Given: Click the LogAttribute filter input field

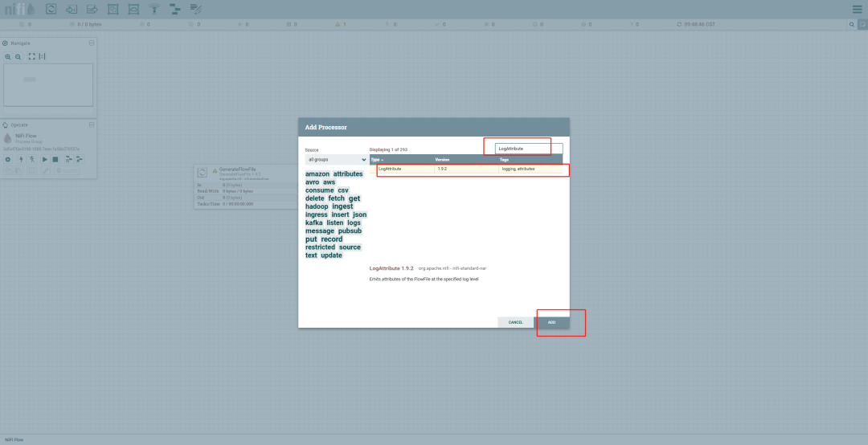Looking at the screenshot, I should [529, 149].
